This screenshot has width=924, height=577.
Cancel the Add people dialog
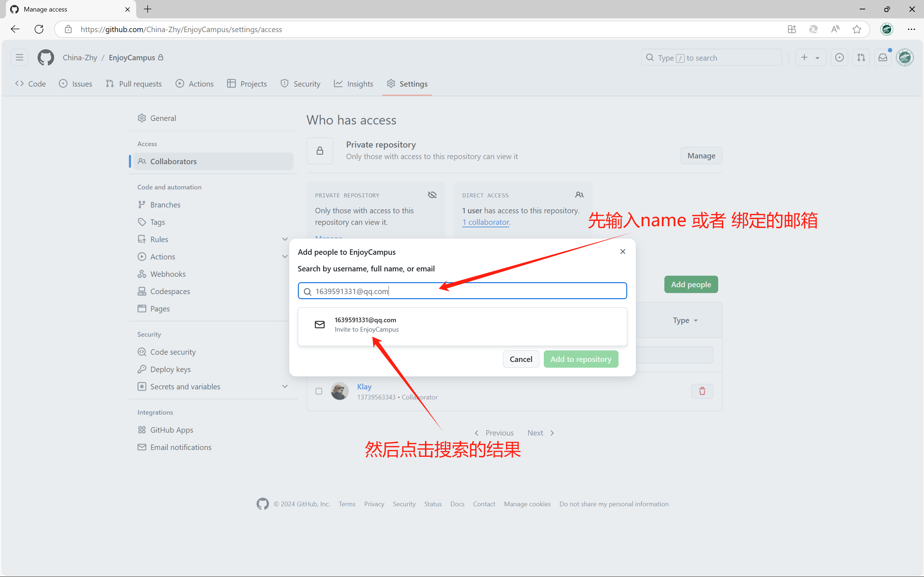521,359
